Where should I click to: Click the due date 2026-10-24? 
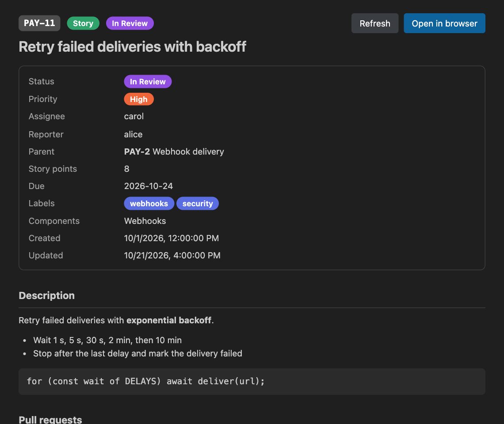click(x=149, y=186)
